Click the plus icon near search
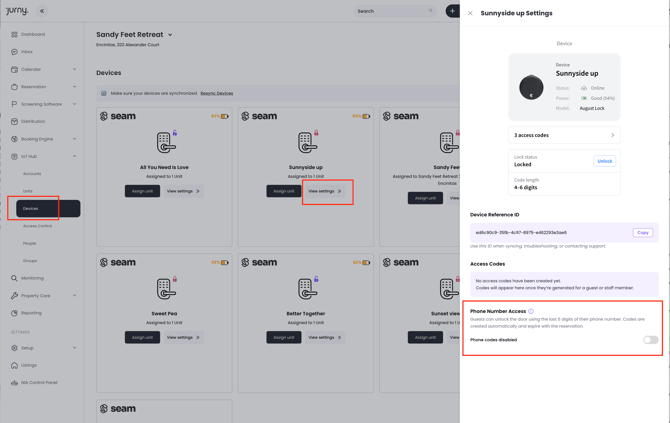The height and width of the screenshot is (423, 670). 452,11
